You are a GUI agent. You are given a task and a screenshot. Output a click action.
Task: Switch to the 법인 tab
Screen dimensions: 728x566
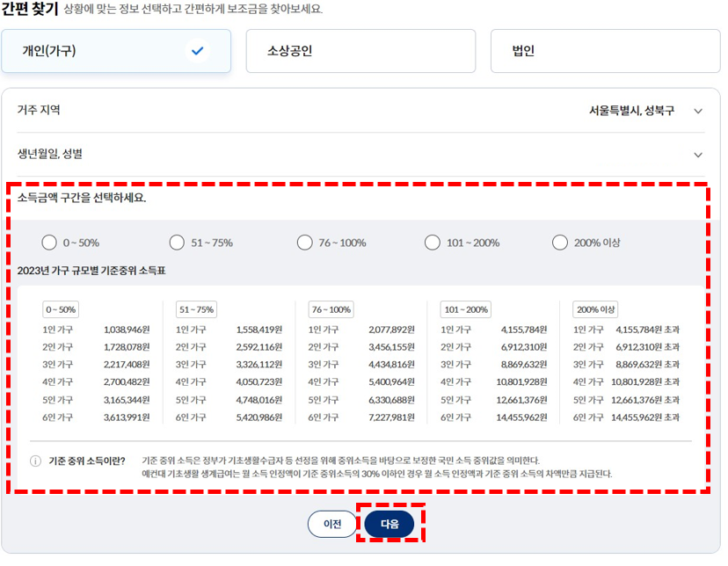(x=604, y=51)
